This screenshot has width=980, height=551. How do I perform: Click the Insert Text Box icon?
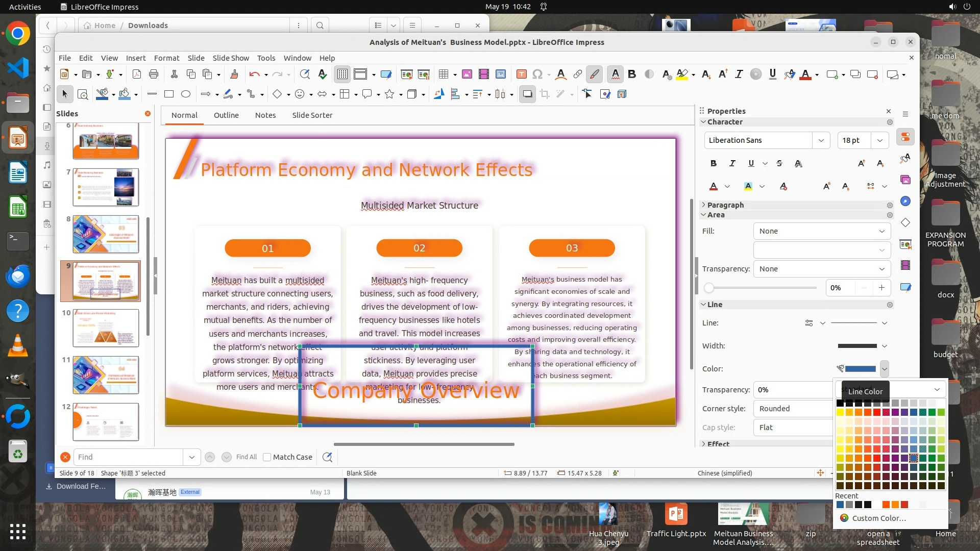click(x=521, y=74)
